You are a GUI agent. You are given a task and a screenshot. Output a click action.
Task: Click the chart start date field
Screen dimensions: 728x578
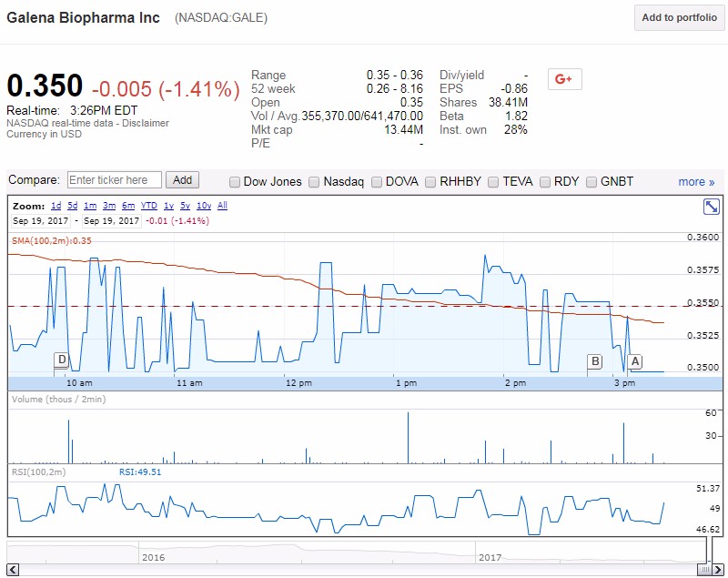pyautogui.click(x=40, y=221)
